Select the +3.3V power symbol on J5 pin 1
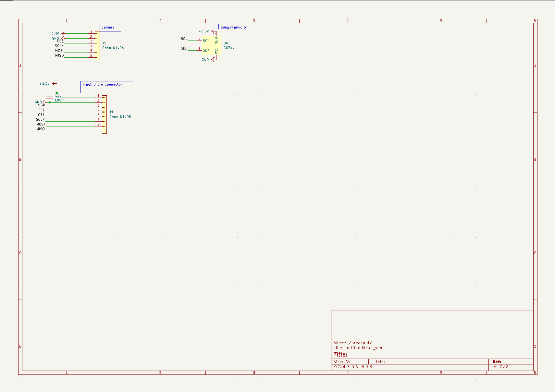The width and height of the screenshot is (555, 392). pyautogui.click(x=63, y=34)
